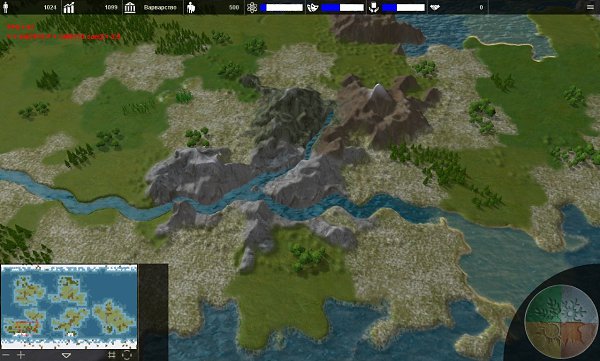Toggle the grid overlay hash icon

pos(112,355)
